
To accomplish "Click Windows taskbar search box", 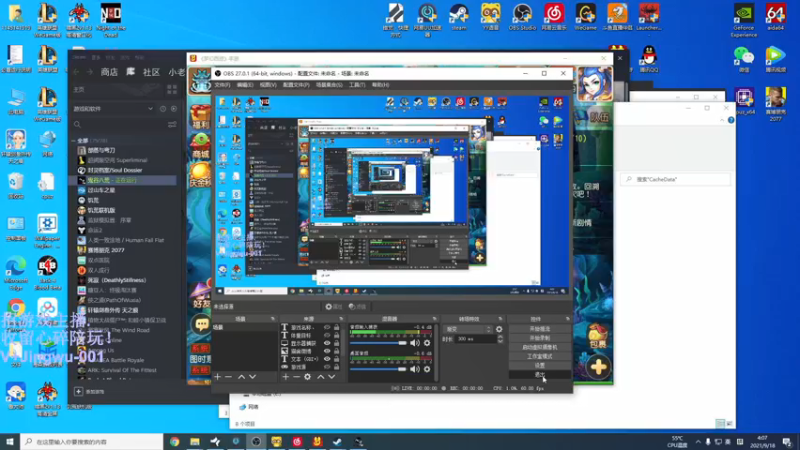I will pos(92,442).
